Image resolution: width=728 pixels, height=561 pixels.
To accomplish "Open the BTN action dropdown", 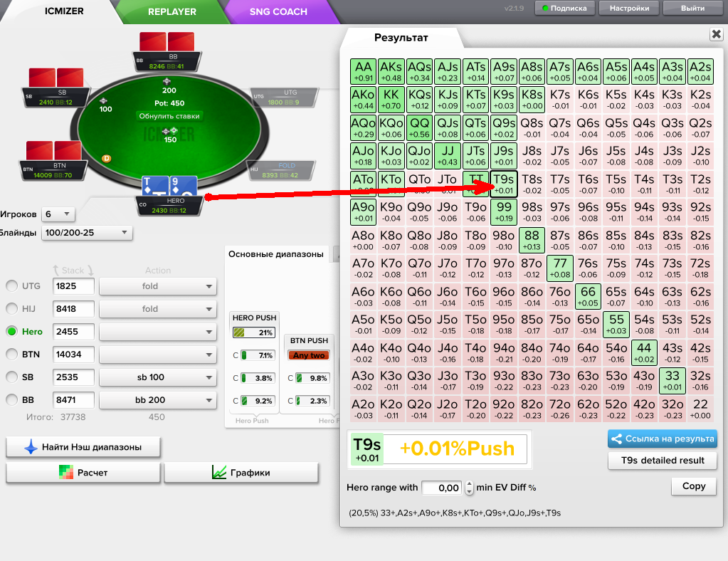I will click(158, 355).
